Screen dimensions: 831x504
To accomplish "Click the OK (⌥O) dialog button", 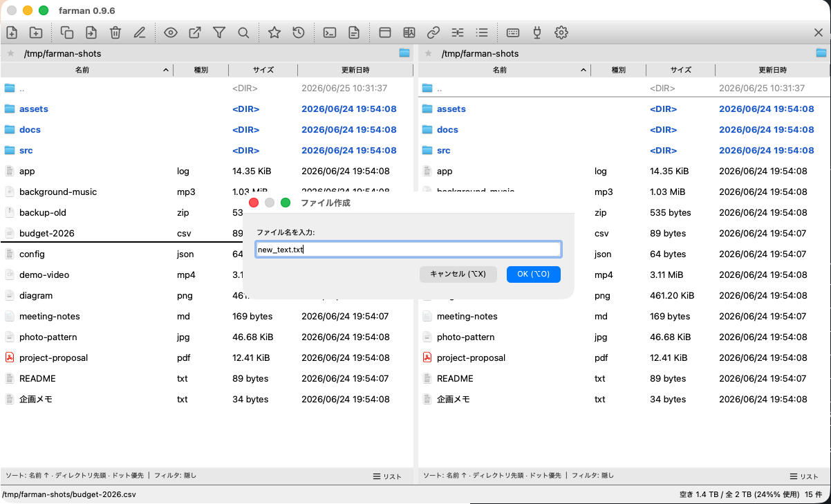I will (533, 274).
